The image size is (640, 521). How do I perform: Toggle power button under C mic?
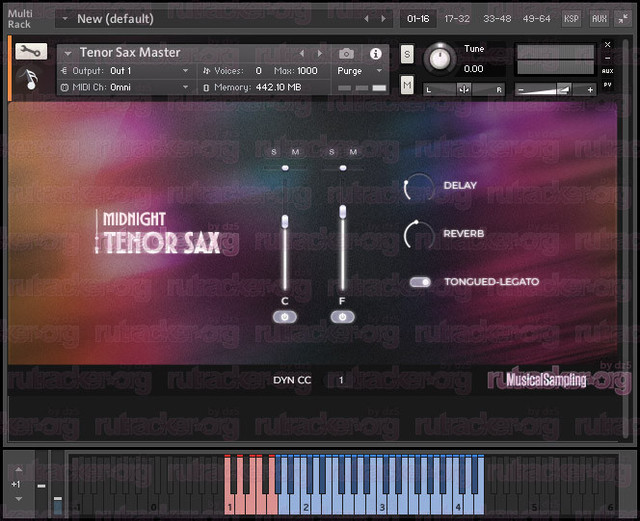[x=285, y=317]
